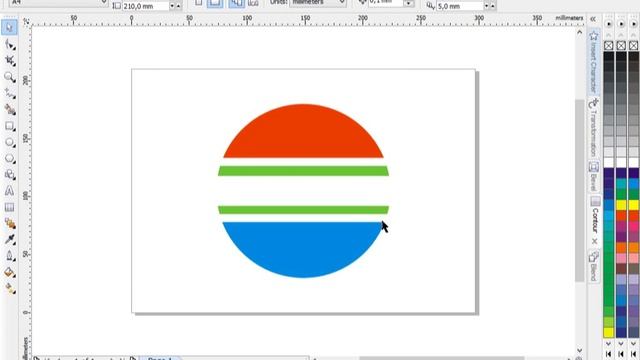
Task: Select the Artistic Media tool
Action: (9, 109)
